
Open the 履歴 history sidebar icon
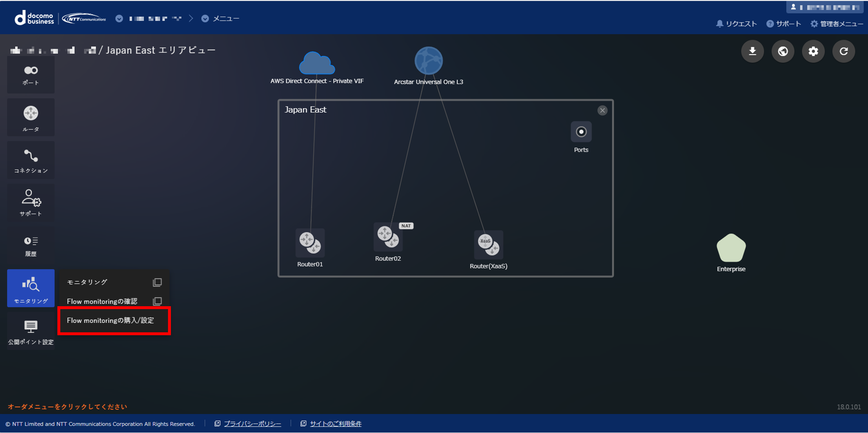[31, 246]
